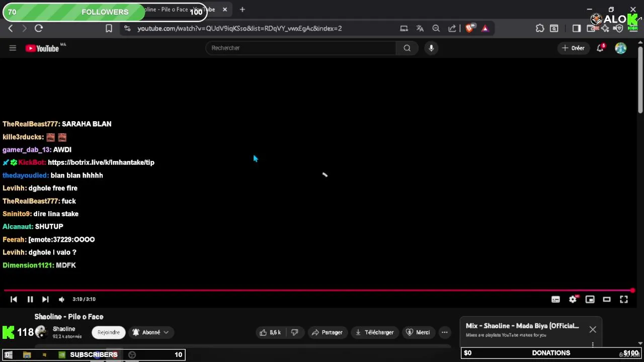
Task: Open the more actions ellipsis menu
Action: coord(444,332)
